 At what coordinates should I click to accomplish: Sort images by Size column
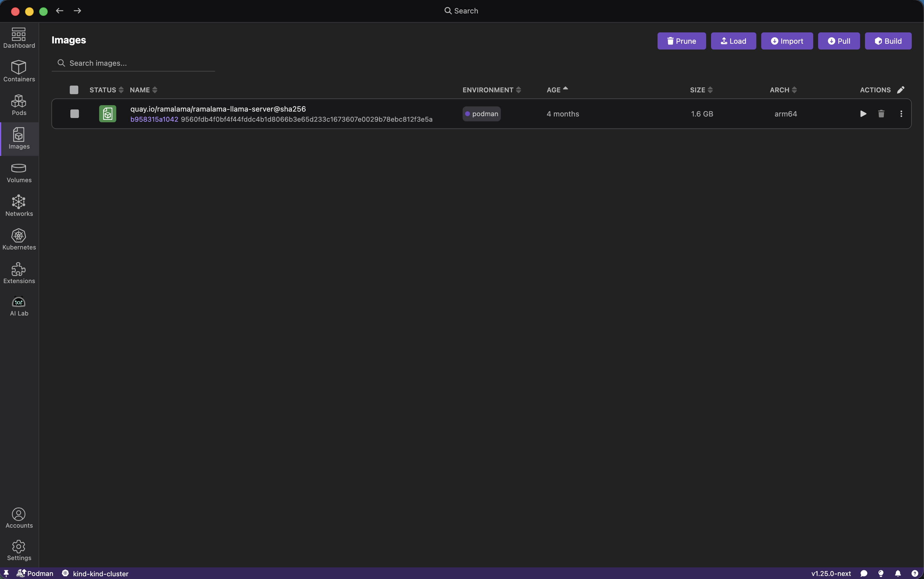(701, 90)
